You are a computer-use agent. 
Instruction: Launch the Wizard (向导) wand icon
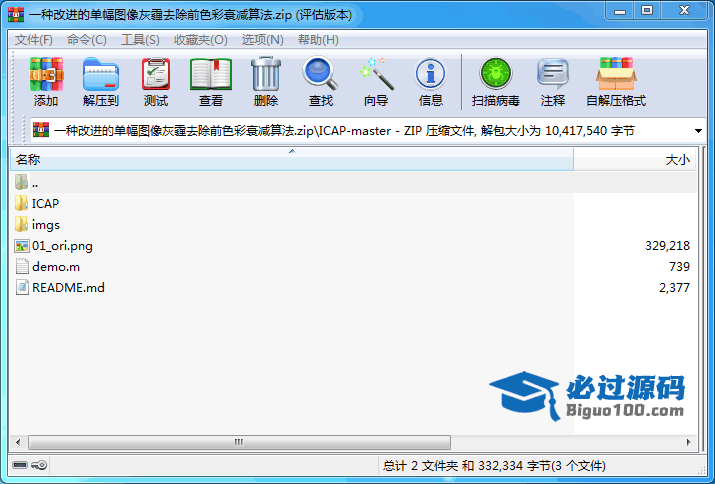[377, 74]
